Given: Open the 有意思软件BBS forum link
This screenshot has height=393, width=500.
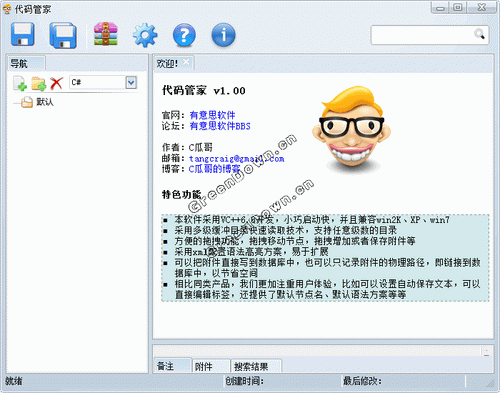Looking at the screenshot, I should [220, 126].
